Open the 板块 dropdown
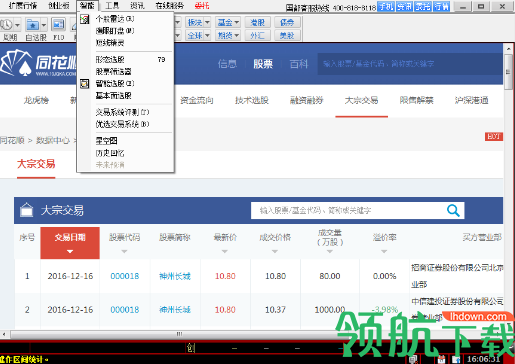Viewport: 515px width, 364px height. coord(198,23)
